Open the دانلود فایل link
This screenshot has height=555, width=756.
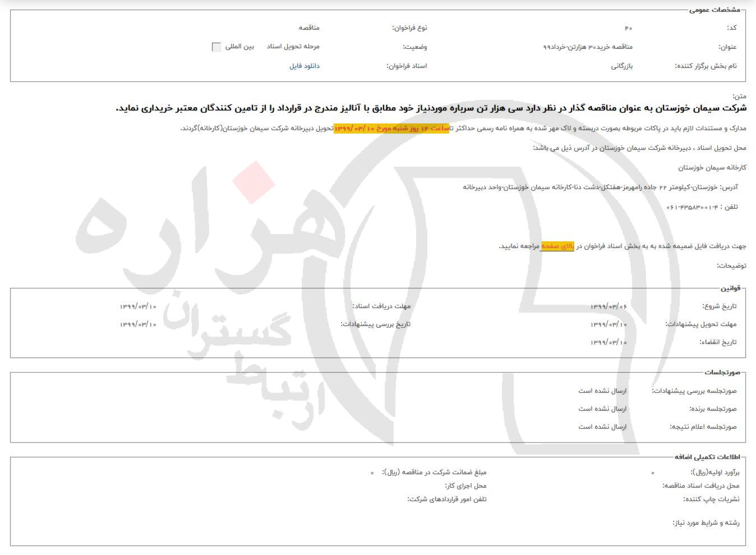pos(305,66)
